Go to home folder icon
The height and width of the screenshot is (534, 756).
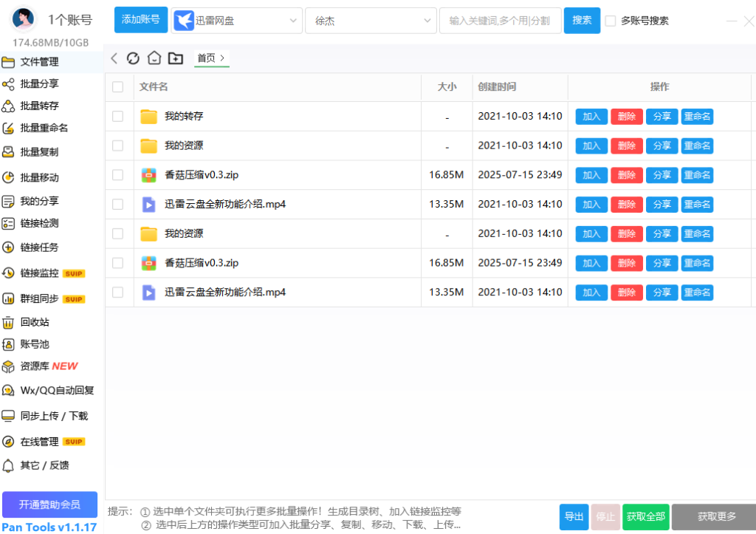pyautogui.click(x=154, y=58)
